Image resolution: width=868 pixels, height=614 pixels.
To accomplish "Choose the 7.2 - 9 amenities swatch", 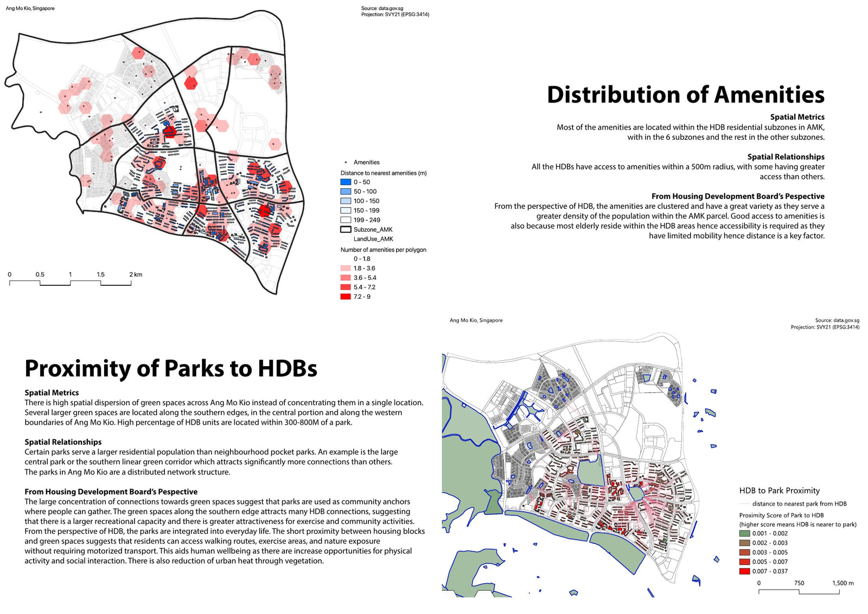I will (x=346, y=297).
